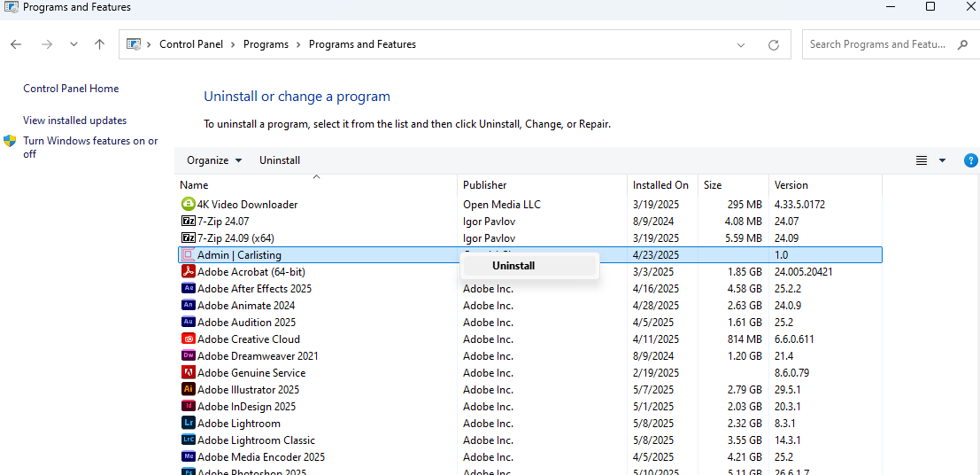Click the search magnifier icon
980x475 pixels.
[962, 44]
